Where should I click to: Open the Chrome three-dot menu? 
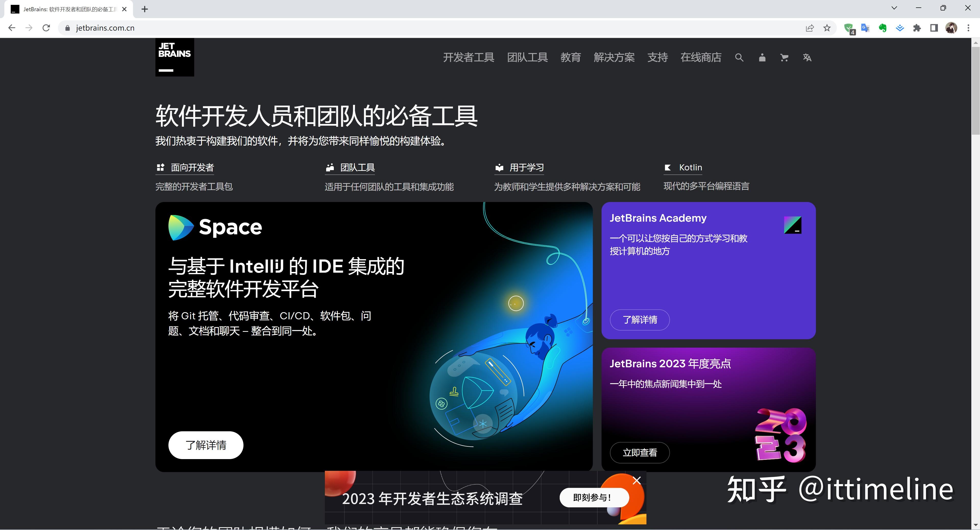pos(969,28)
